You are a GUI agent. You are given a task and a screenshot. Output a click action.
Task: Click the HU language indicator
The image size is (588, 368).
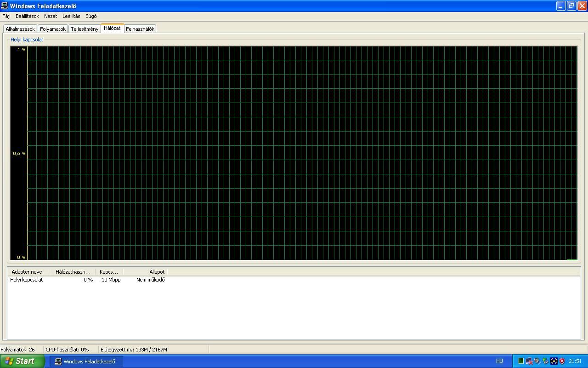pyautogui.click(x=499, y=361)
